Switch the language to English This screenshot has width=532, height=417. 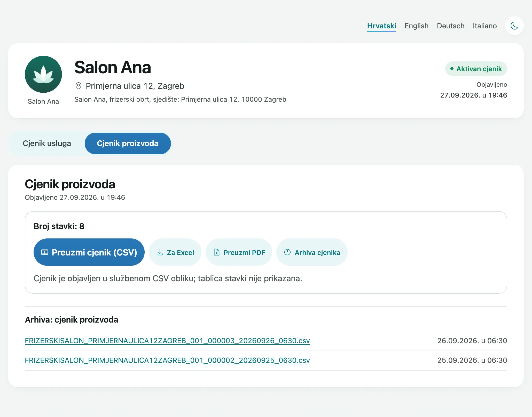click(x=416, y=26)
